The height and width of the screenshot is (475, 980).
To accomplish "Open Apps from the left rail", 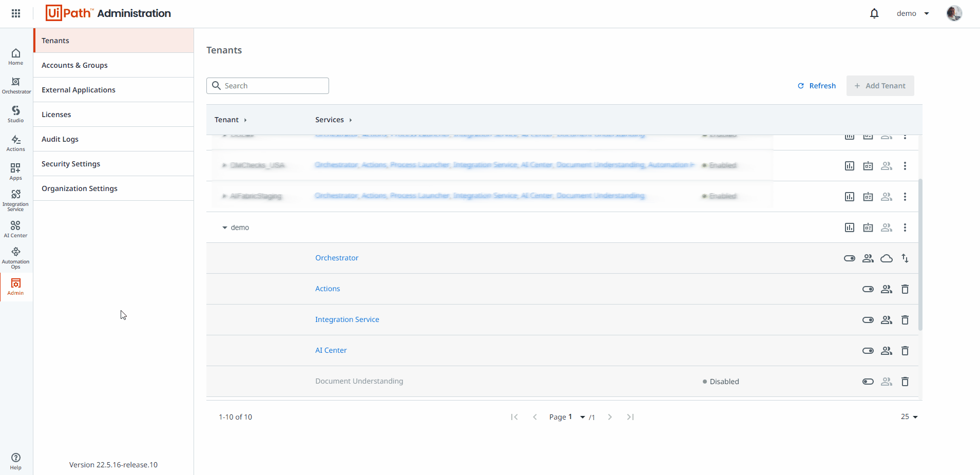I will [x=16, y=172].
